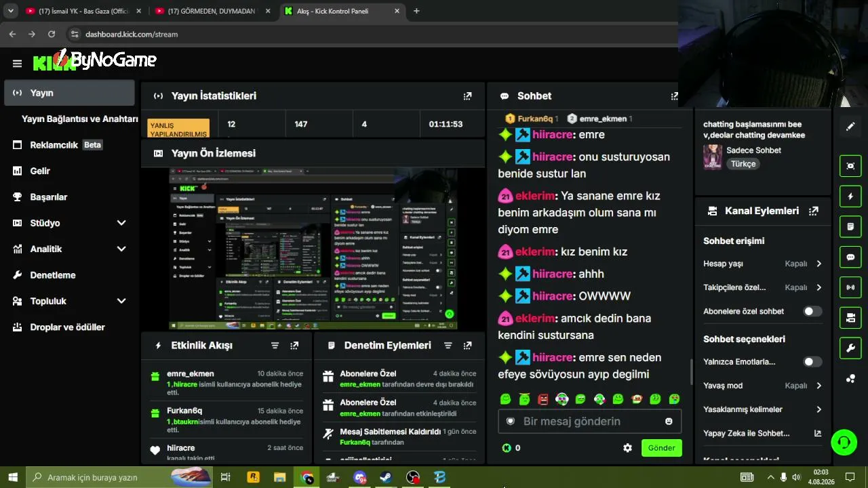Open Yapay Zeka ile Sohbet external link
The image size is (868, 488).
coord(818,434)
